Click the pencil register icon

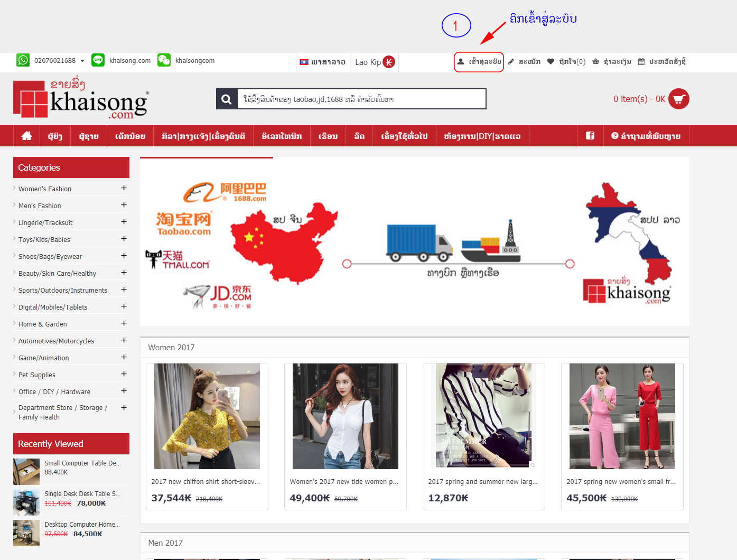(511, 62)
